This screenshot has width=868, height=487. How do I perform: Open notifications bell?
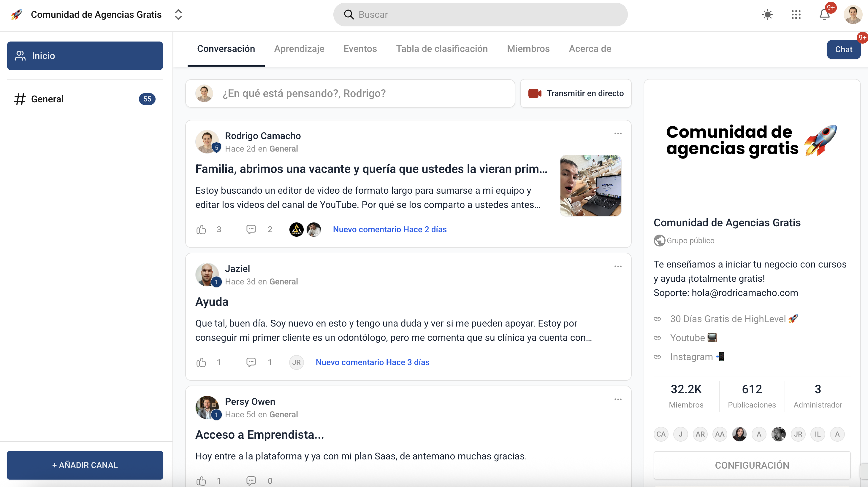coord(825,15)
